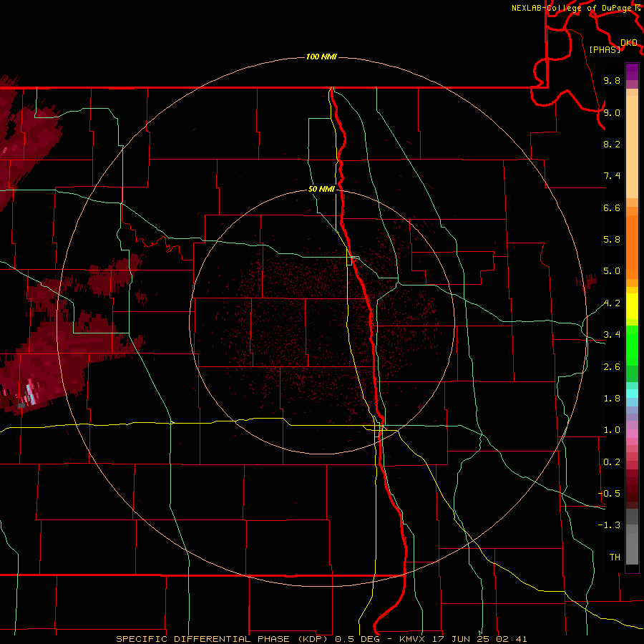Click the [PHAS] units label

point(605,49)
